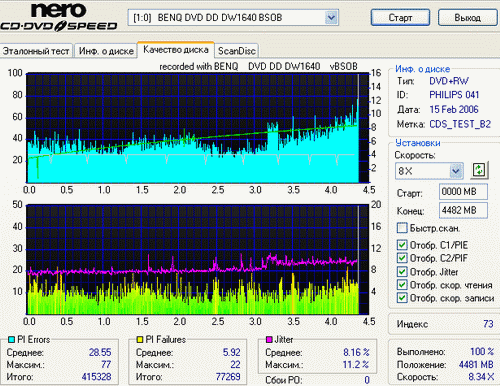
Task: Click the Индекс quality score 73
Action: (488, 324)
